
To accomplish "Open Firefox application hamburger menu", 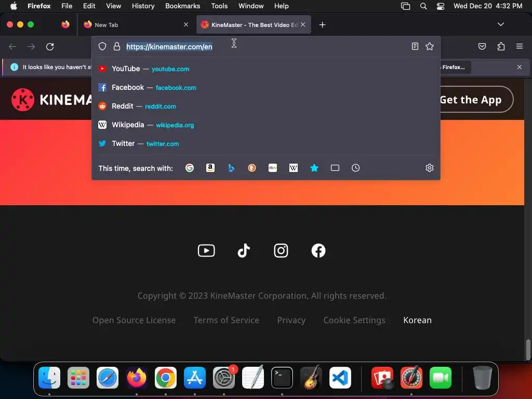I will [x=519, y=46].
